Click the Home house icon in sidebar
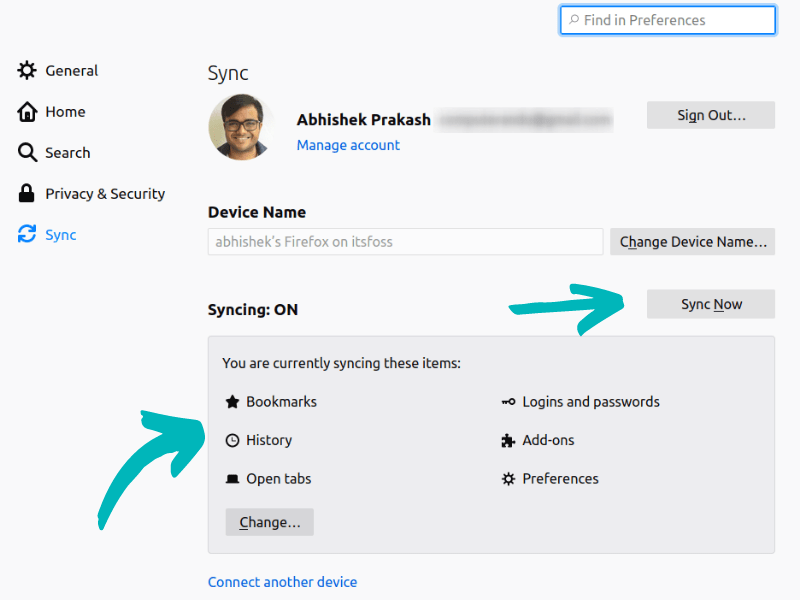Viewport: 800px width, 600px height. (x=27, y=112)
